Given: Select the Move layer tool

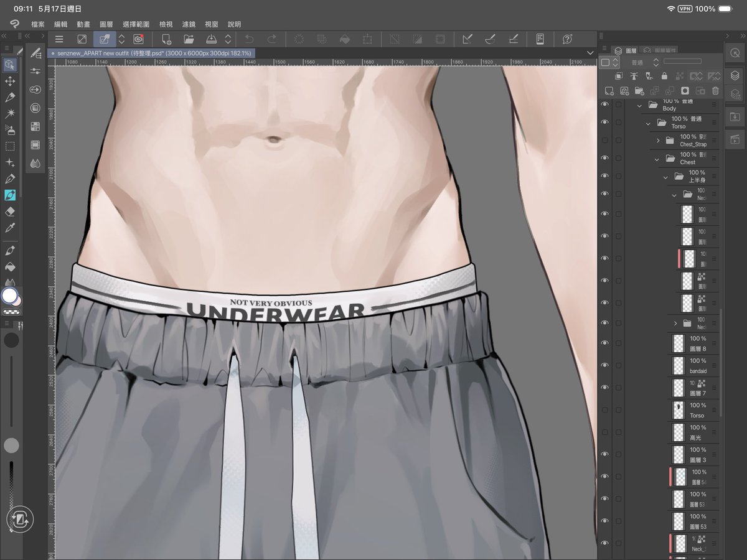Looking at the screenshot, I should 10,81.
